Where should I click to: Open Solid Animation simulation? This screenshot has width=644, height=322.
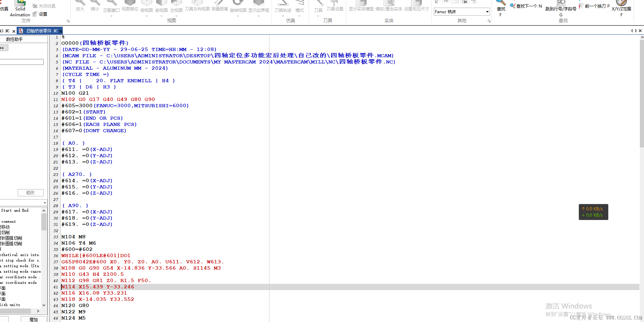20,9
